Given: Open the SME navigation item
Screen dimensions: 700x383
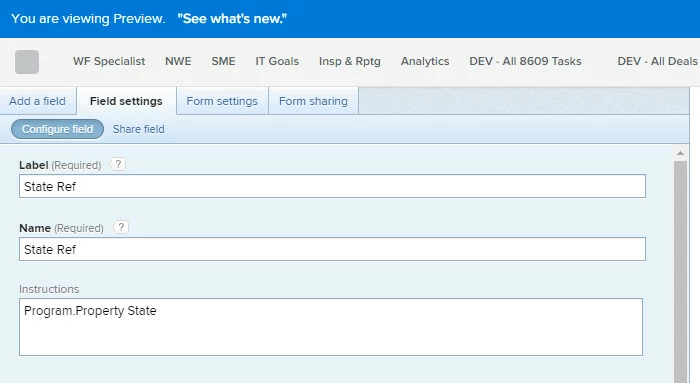Looking at the screenshot, I should (223, 61).
